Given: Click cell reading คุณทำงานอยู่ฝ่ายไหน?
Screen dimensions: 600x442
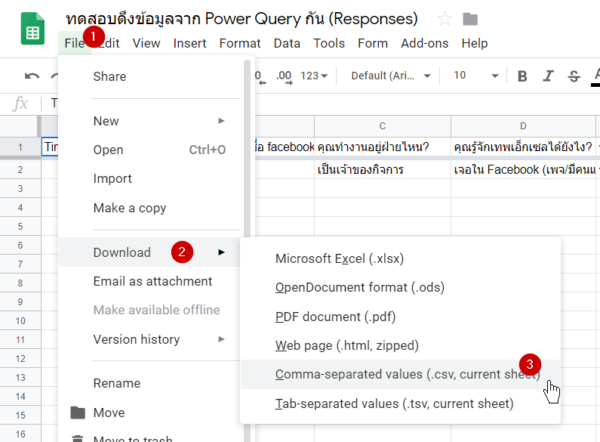Looking at the screenshot, I should tap(382, 147).
